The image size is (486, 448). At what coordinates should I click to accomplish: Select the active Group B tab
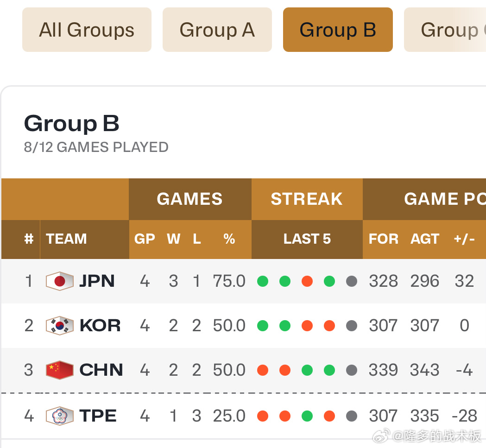point(338,30)
